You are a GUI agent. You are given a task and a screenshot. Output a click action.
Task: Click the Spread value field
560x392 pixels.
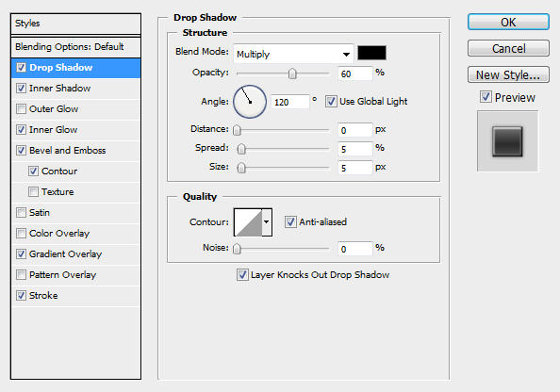click(355, 149)
